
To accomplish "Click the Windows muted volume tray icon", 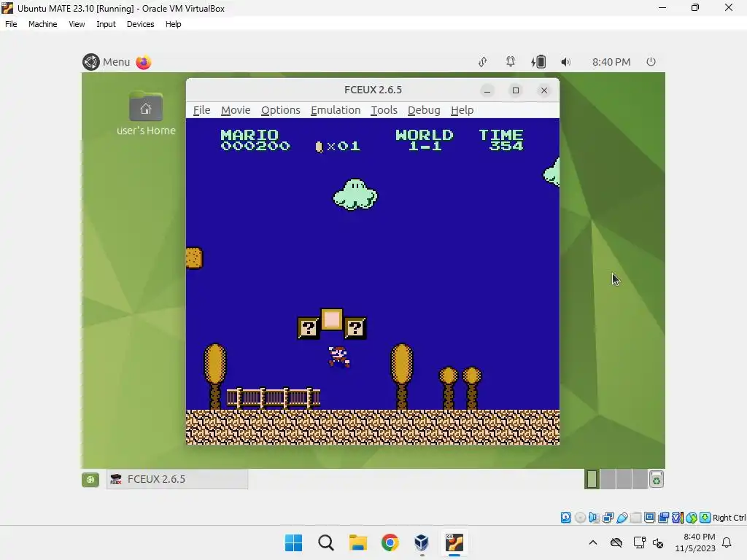I will [658, 542].
